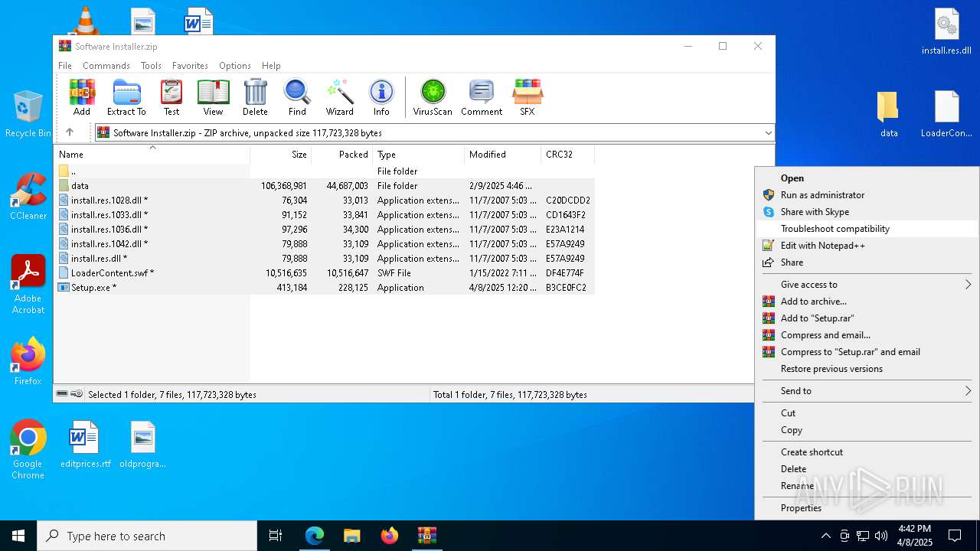
Task: Select the LoaderCon... desktop file
Action: point(946,114)
